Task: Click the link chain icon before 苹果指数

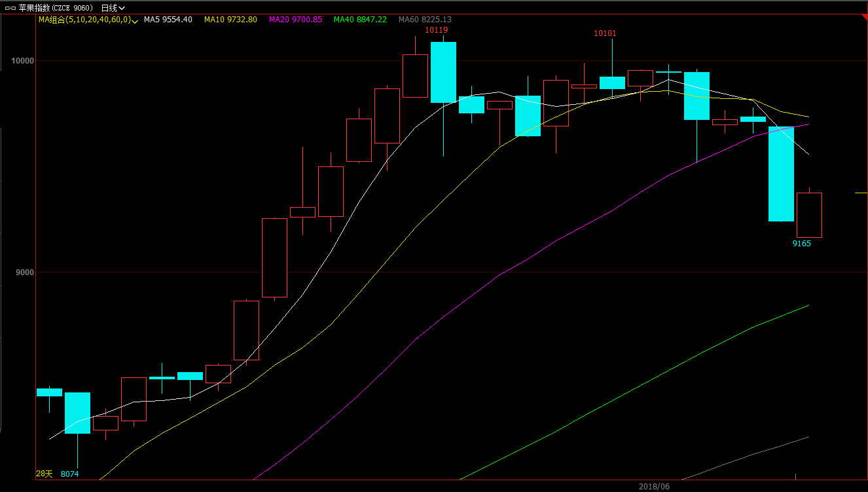Action: pyautogui.click(x=10, y=8)
